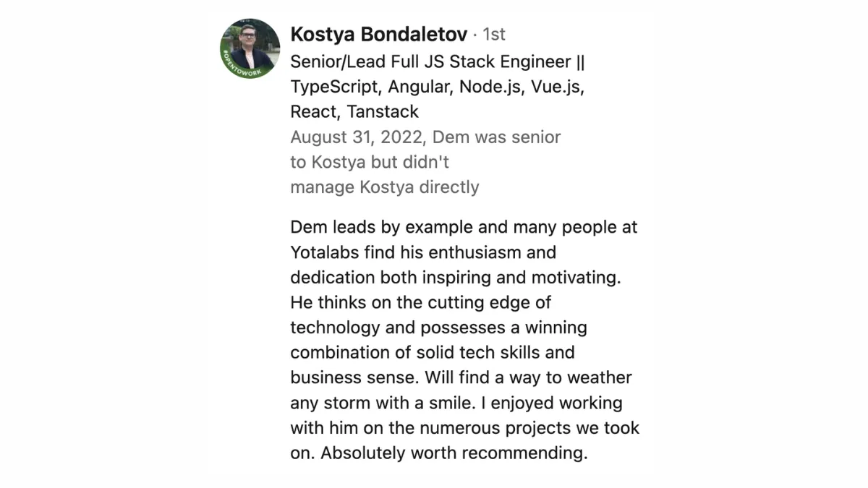Select 'technology and possesses a winning' line
Screen dimensions: 868x488
point(438,328)
